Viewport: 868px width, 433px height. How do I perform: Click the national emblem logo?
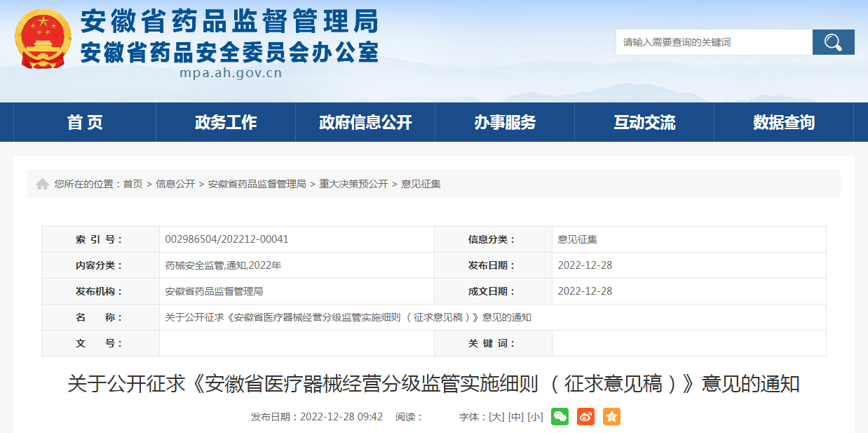click(43, 39)
